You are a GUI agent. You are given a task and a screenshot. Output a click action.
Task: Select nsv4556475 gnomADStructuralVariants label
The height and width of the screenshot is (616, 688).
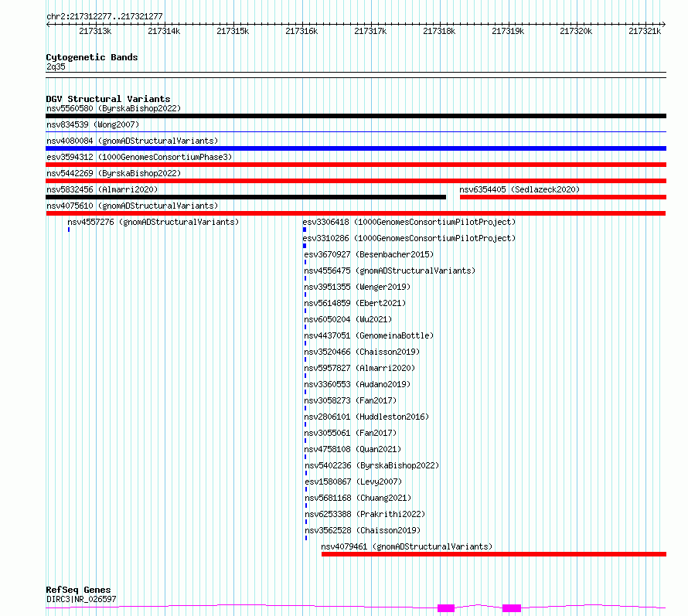coord(390,271)
